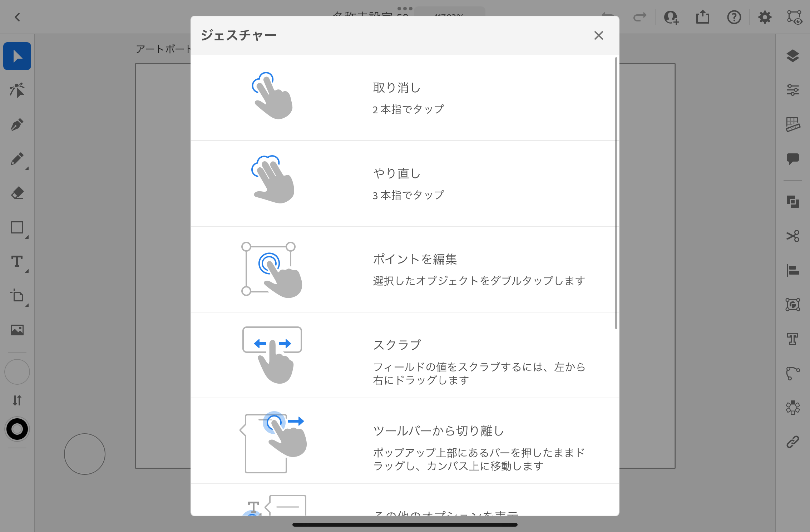The width and height of the screenshot is (810, 532).
Task: Click the black stroke color swatch
Action: (x=17, y=429)
